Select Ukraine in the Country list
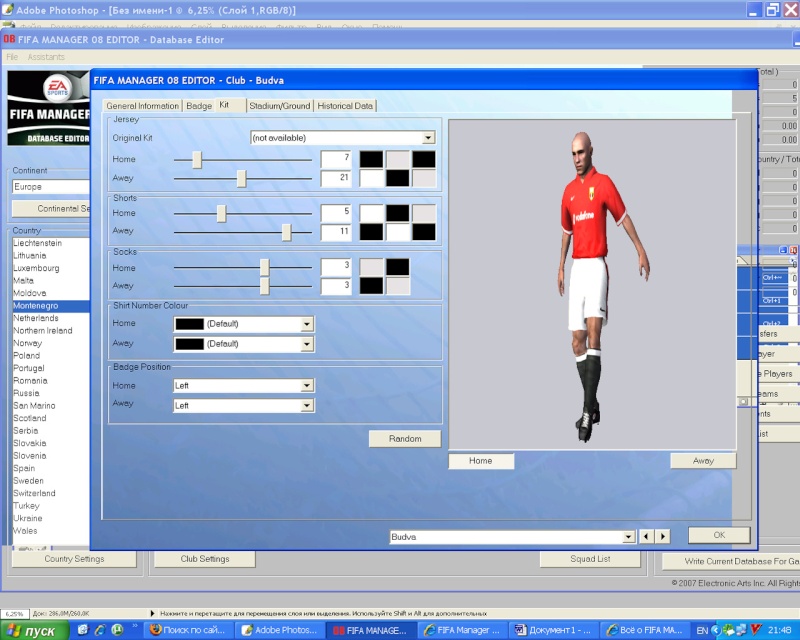 (x=51, y=518)
